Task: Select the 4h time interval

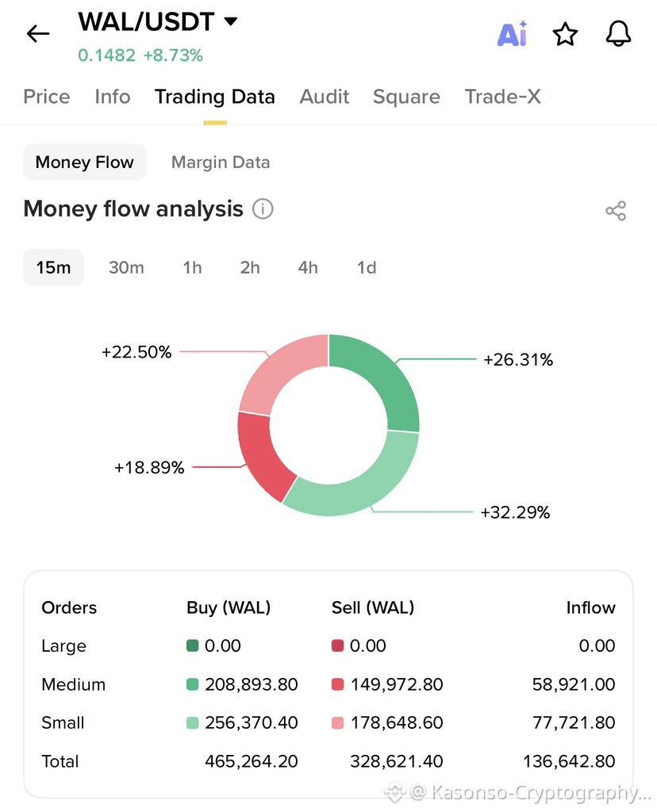Action: point(308,268)
